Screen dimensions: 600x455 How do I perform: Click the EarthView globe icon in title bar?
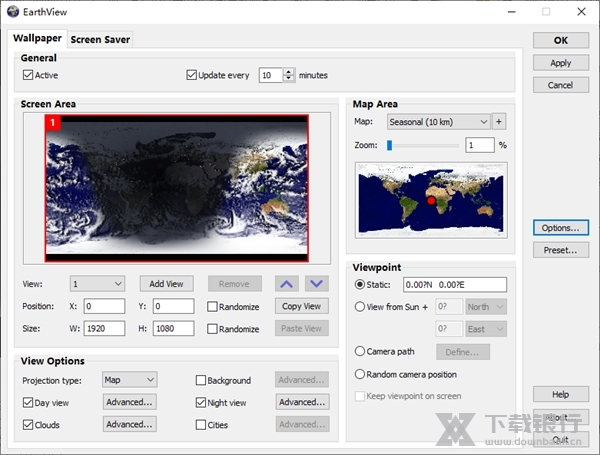13,11
